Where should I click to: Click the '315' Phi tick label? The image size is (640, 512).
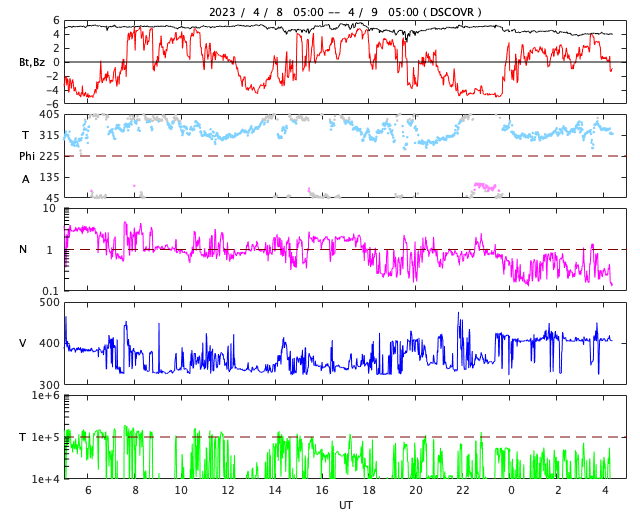click(x=49, y=136)
